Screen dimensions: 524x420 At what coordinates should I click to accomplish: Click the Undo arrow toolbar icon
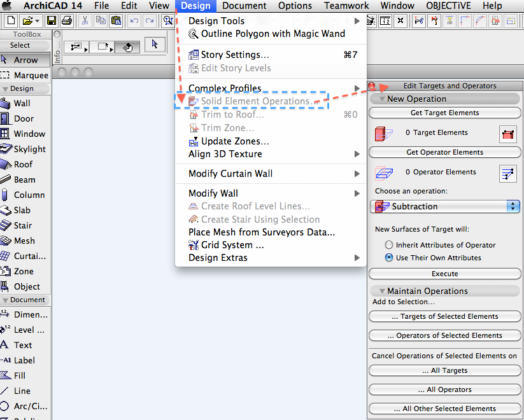pyautogui.click(x=134, y=21)
